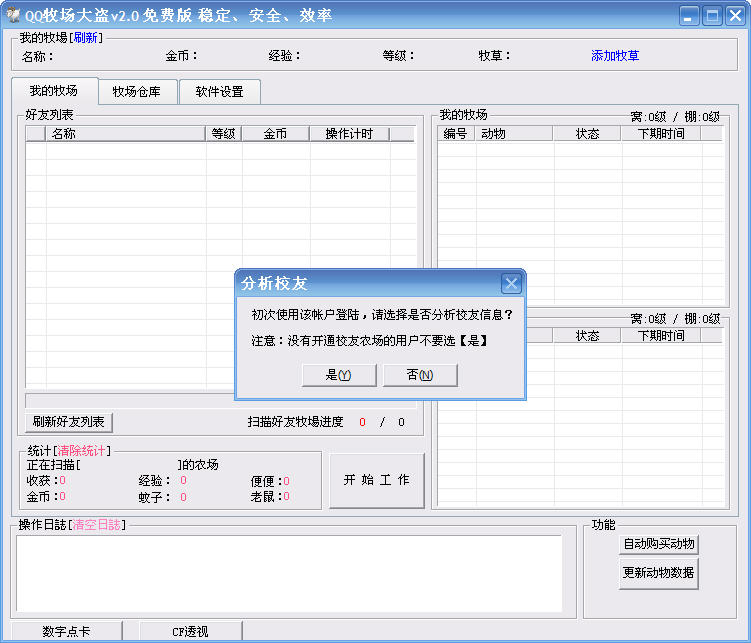This screenshot has height=643, width=751.
Task: Choose 是(Y) in the dialog
Action: click(339, 375)
